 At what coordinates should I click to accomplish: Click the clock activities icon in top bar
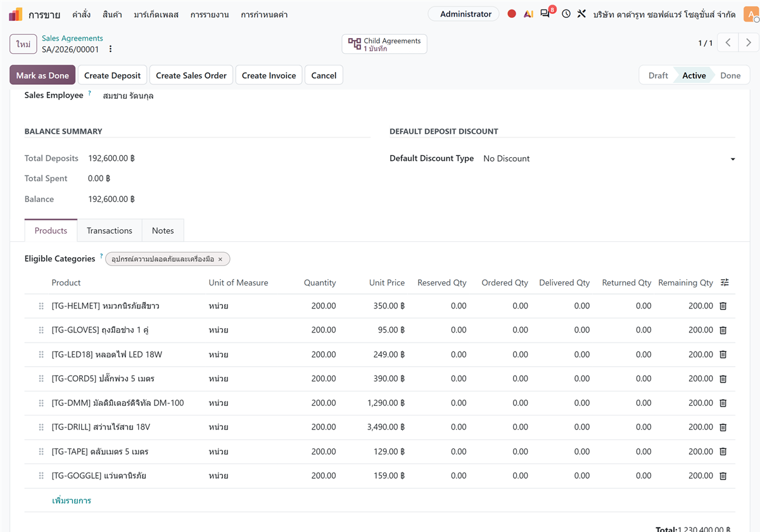[x=566, y=14]
